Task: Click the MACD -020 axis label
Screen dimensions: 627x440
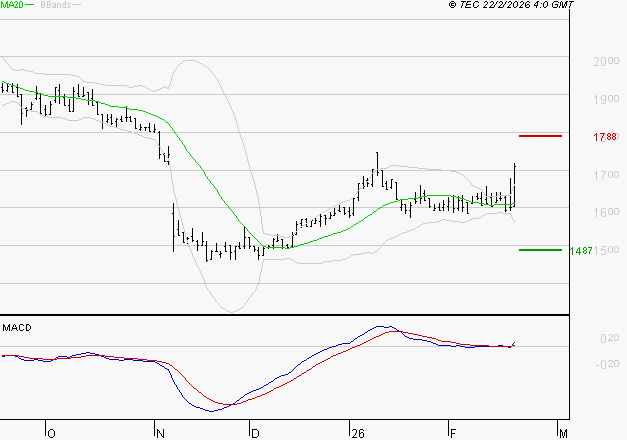Action: [607, 364]
